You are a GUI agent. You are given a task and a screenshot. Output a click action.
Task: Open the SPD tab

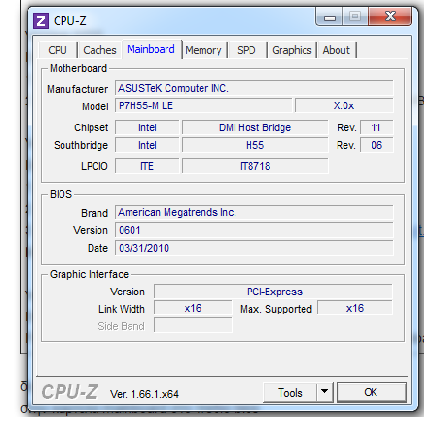click(x=246, y=50)
